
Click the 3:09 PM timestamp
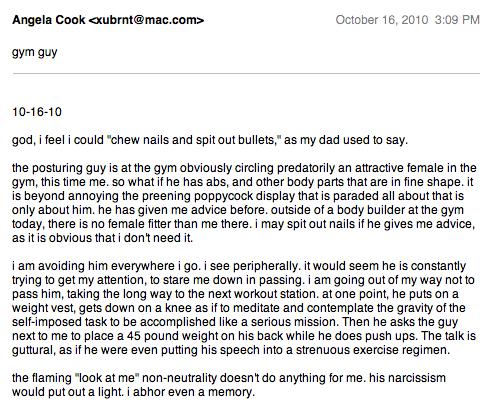coord(457,20)
